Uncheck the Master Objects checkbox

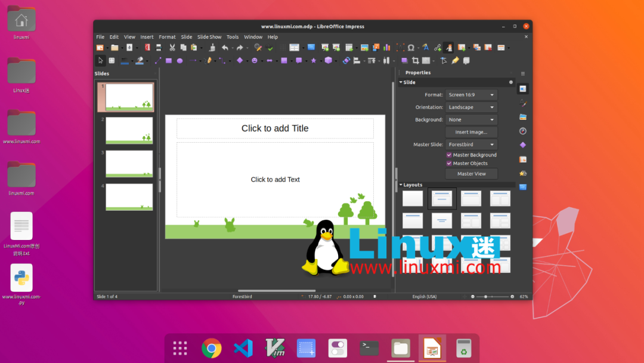(449, 164)
